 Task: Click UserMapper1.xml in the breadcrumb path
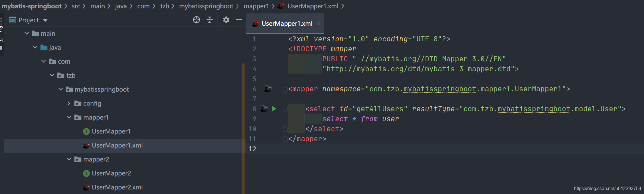313,6
